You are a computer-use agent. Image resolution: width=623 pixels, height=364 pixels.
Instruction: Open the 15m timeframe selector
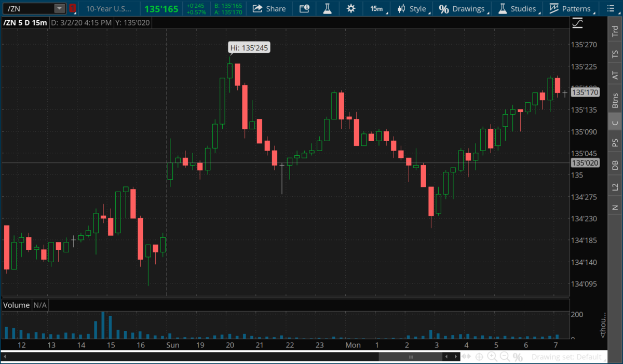pyautogui.click(x=376, y=8)
